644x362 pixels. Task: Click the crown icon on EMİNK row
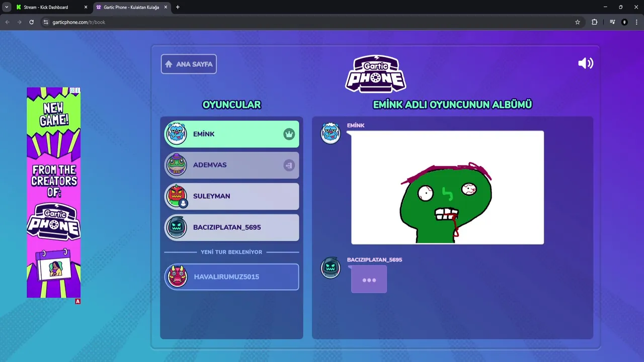tap(289, 134)
